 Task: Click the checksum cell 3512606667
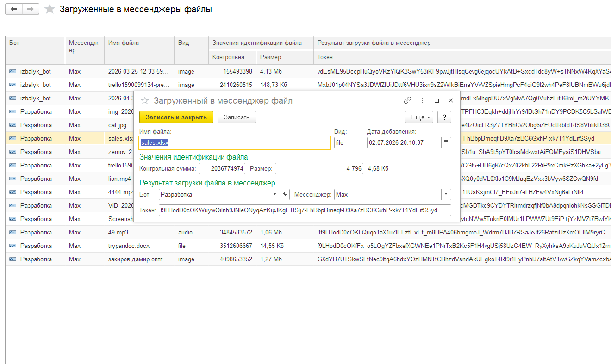pyautogui.click(x=232, y=246)
